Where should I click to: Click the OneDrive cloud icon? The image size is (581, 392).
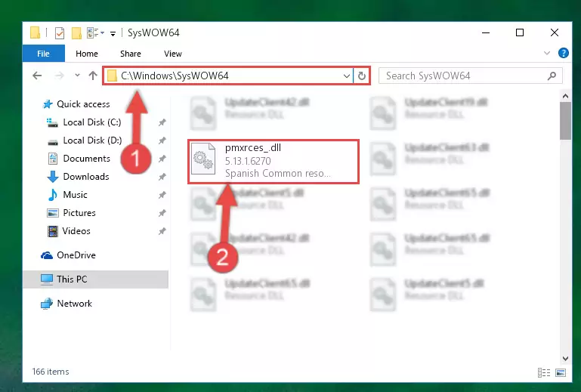tap(47, 255)
